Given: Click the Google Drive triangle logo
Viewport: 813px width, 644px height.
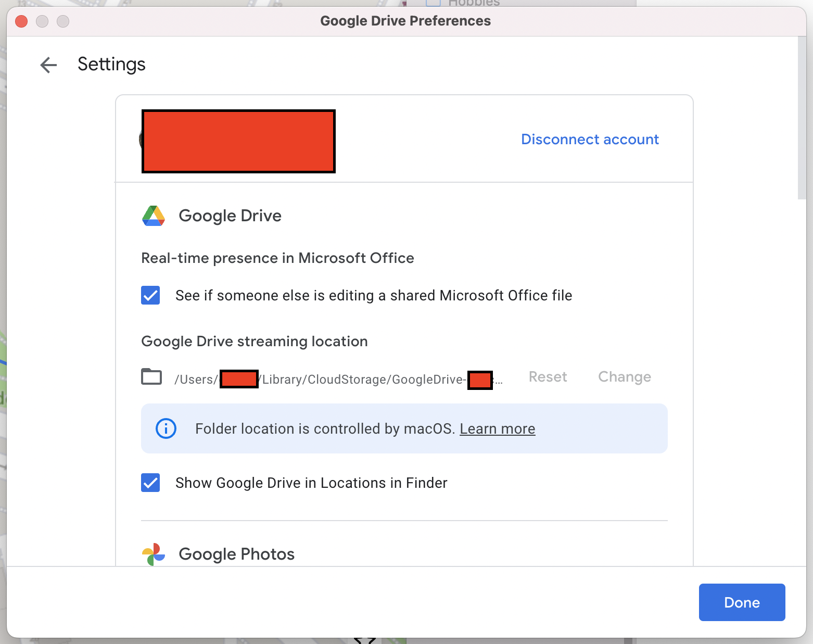Looking at the screenshot, I should (x=154, y=216).
